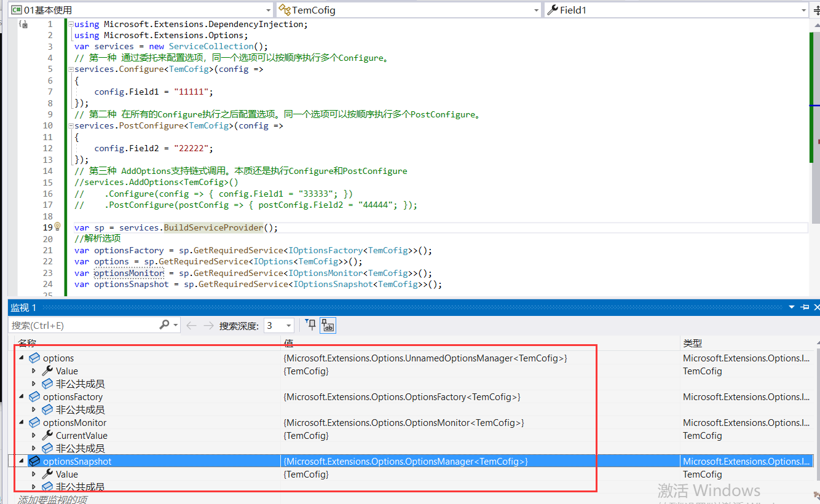Expand 非公共成员 under optionsMonitor
The height and width of the screenshot is (504, 820).
point(34,449)
